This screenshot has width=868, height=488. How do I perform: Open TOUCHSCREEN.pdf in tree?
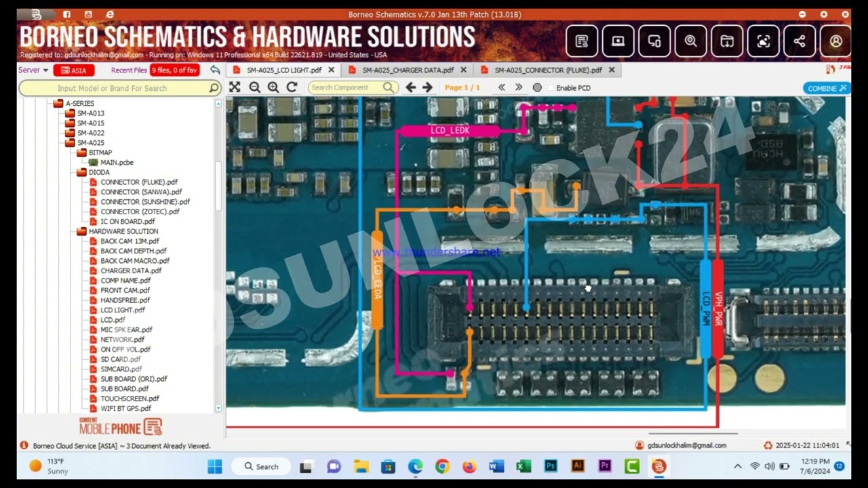[130, 399]
